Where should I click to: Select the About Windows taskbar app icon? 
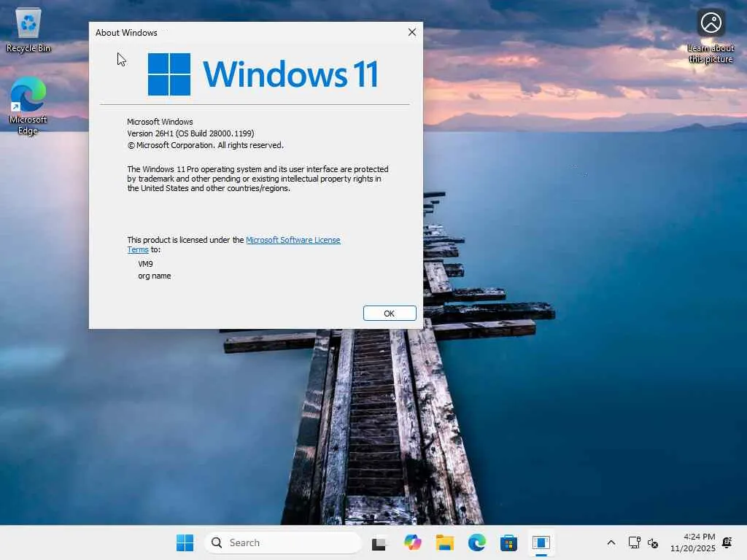click(541, 542)
